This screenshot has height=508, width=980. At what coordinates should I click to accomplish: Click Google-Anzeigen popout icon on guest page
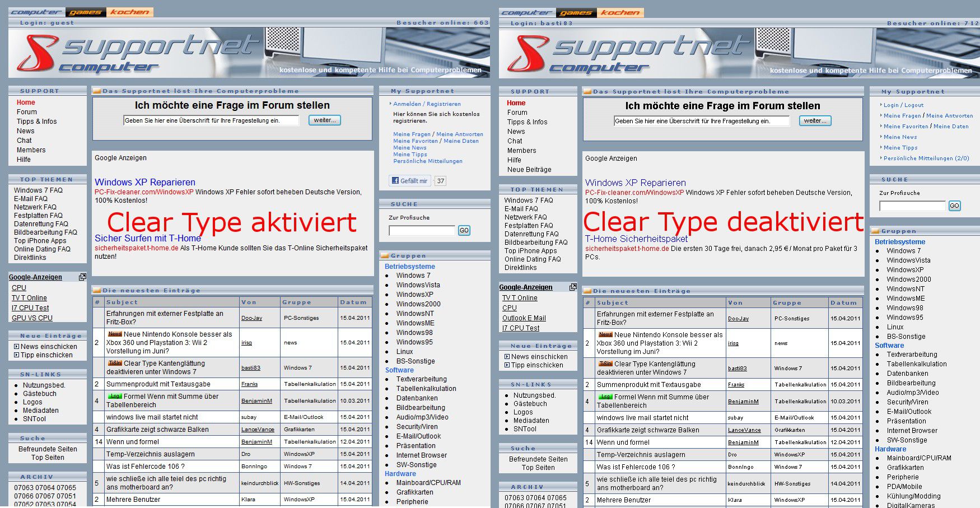[x=82, y=277]
